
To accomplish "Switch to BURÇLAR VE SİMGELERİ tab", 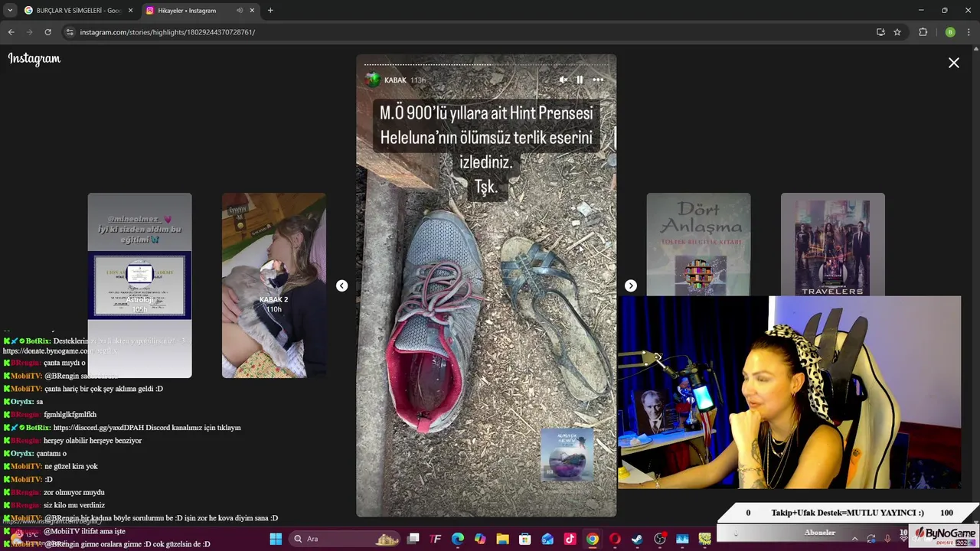I will [77, 11].
